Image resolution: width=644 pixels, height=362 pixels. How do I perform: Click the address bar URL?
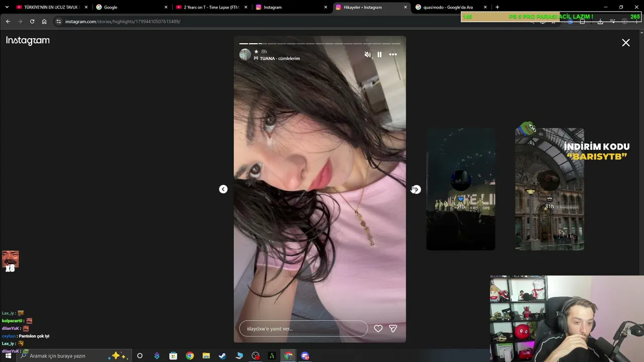pyautogui.click(x=123, y=22)
